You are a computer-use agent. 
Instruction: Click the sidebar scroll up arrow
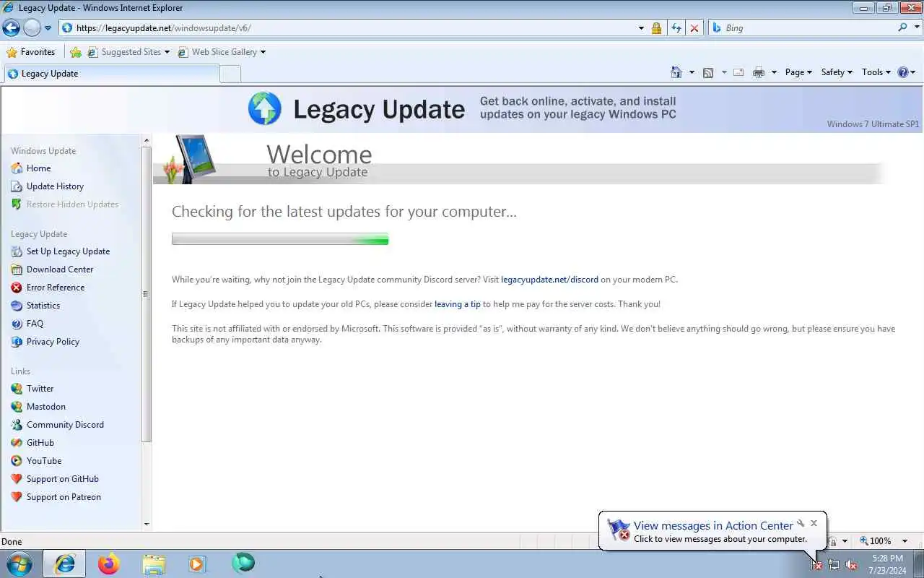click(x=147, y=140)
